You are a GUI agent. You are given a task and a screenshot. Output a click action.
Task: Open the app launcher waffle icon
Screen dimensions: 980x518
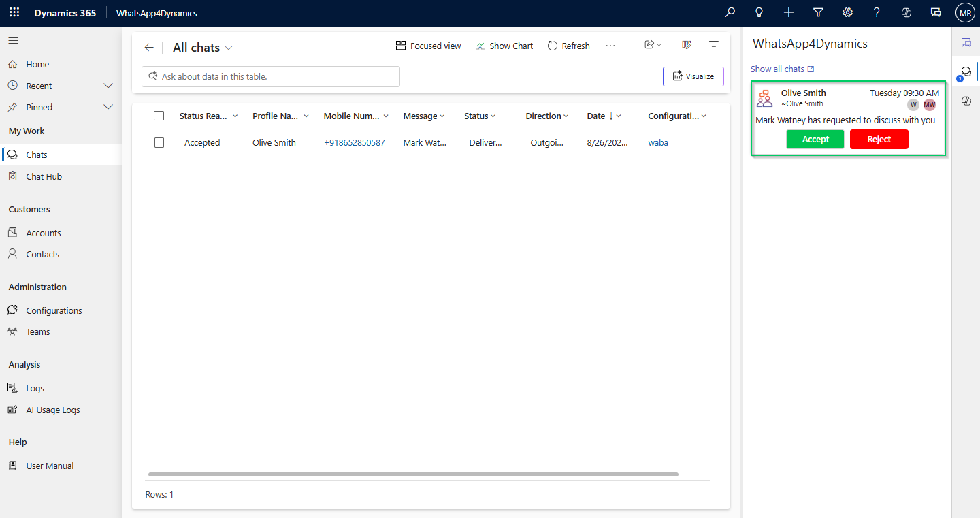(x=14, y=13)
